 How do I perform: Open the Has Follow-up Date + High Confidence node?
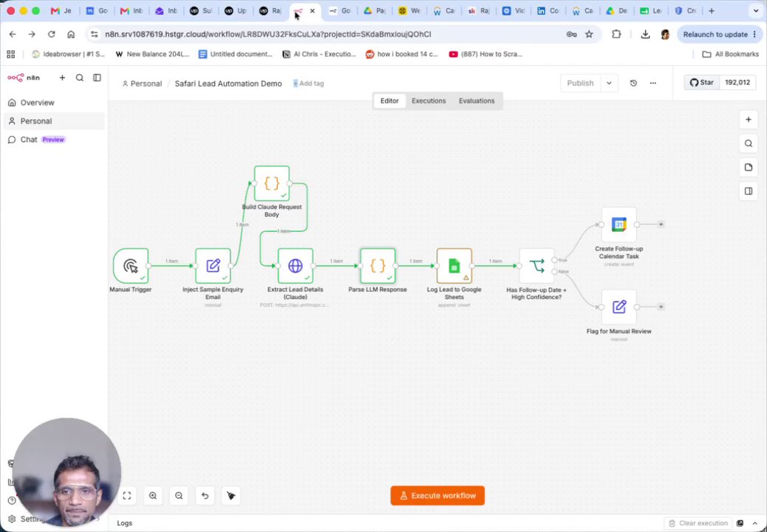536,266
